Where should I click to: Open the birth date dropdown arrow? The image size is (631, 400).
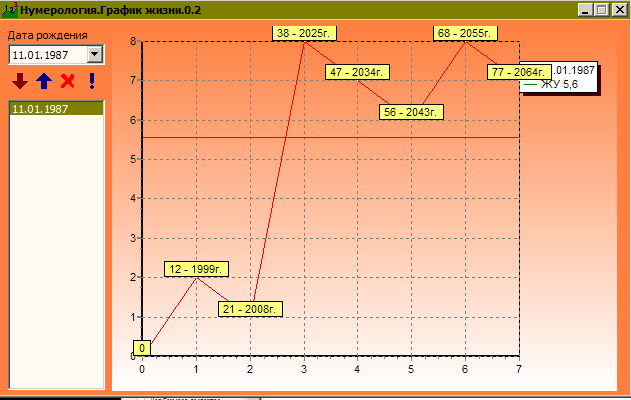[95, 54]
